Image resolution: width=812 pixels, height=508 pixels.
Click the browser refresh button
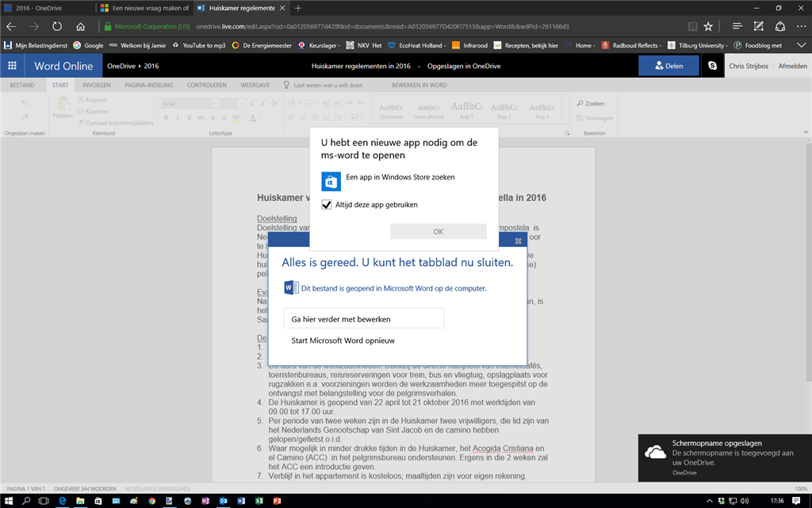57,26
